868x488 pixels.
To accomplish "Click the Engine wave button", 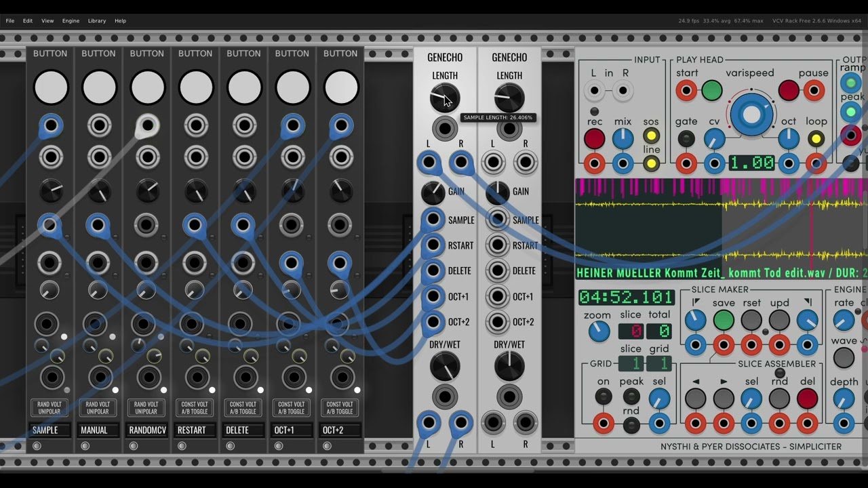I will click(844, 357).
